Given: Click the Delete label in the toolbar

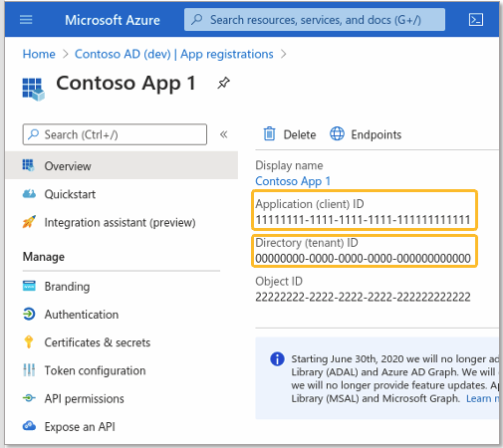Looking at the screenshot, I should click(300, 134).
